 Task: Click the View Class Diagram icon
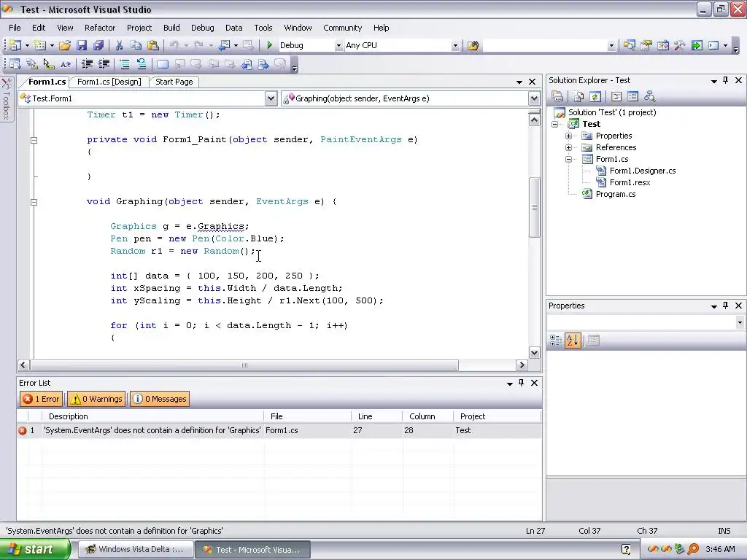(649, 97)
